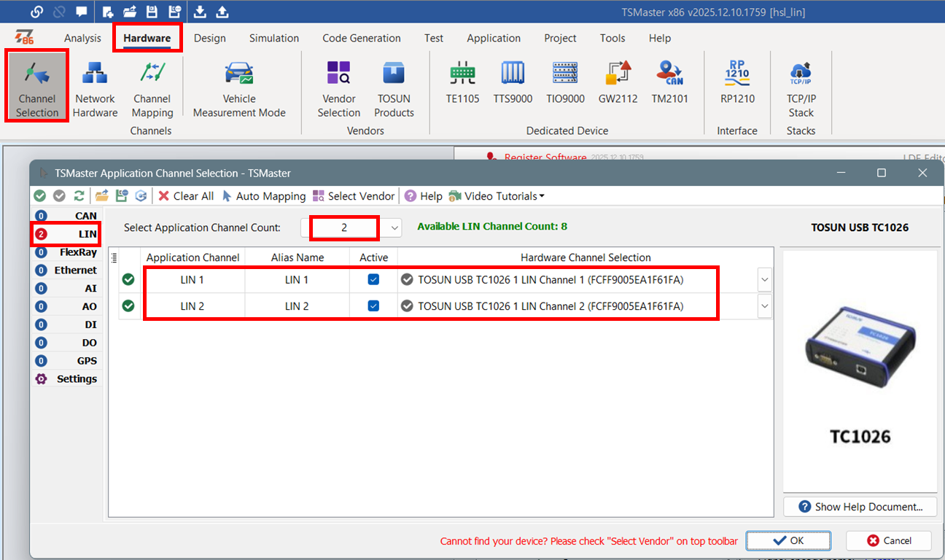Expand hardware channel dropdown for LIN 1
This screenshot has width=945, height=560.
765,279
